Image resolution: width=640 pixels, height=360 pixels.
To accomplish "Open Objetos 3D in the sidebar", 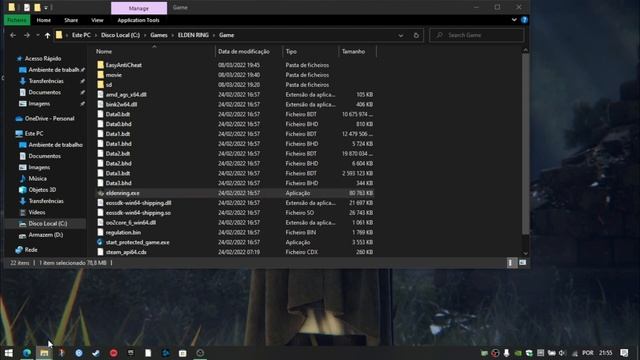I will click(x=42, y=190).
